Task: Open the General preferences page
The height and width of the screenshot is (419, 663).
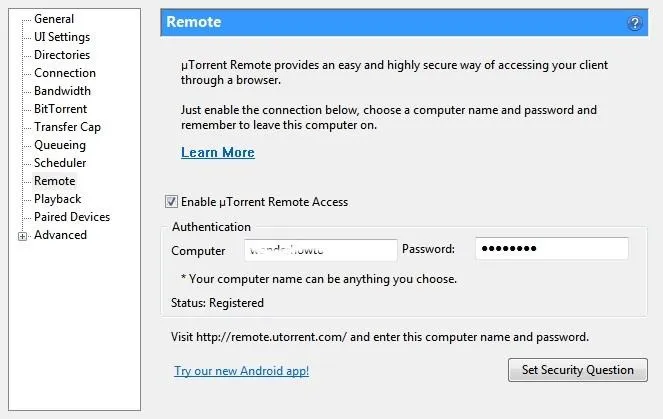Action: point(54,19)
